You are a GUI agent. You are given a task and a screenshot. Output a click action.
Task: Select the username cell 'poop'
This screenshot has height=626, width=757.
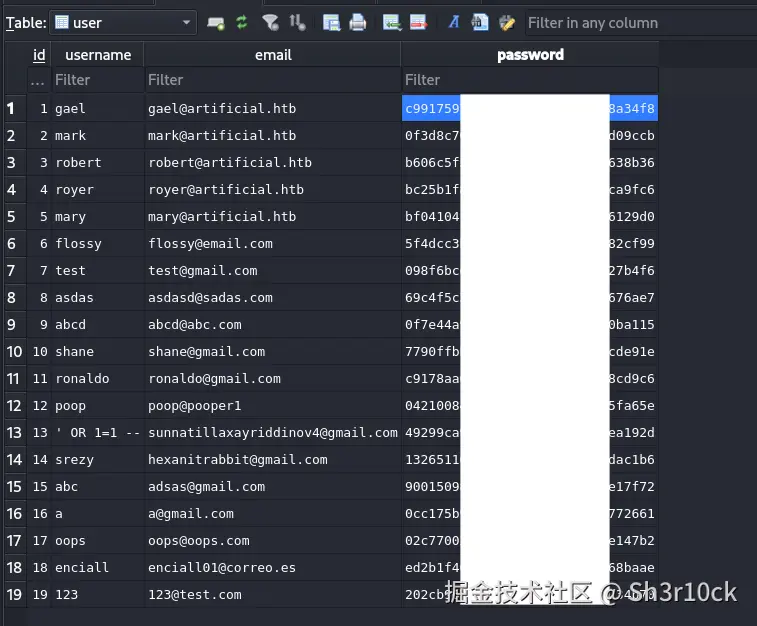tap(98, 405)
